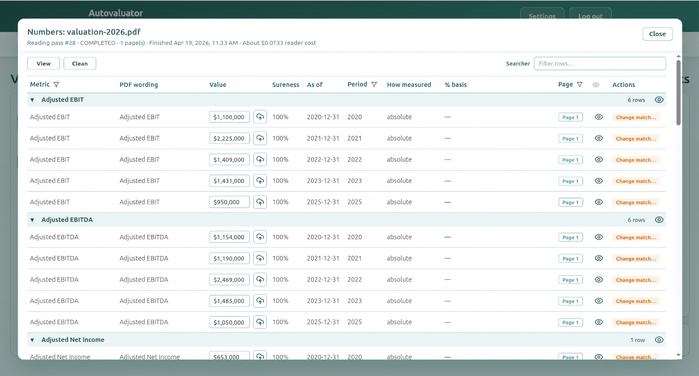
Task: Change match for Adjusted EBITDA 2021
Action: [636, 259]
